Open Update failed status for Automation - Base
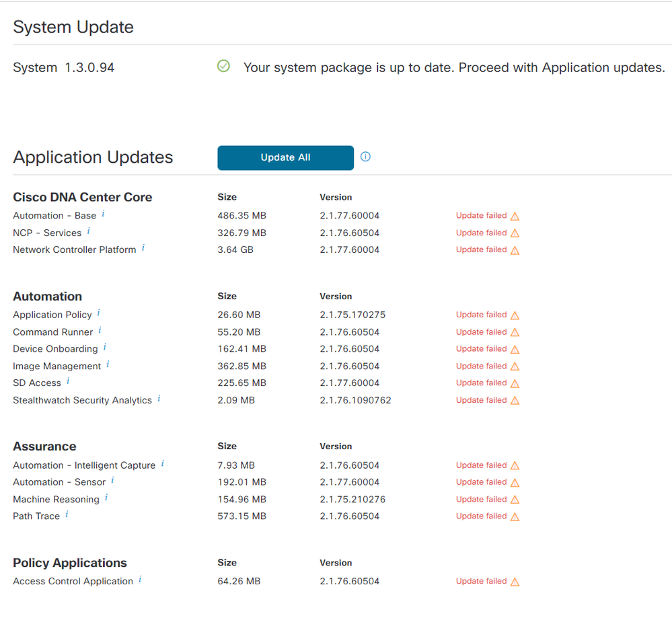 pos(481,215)
